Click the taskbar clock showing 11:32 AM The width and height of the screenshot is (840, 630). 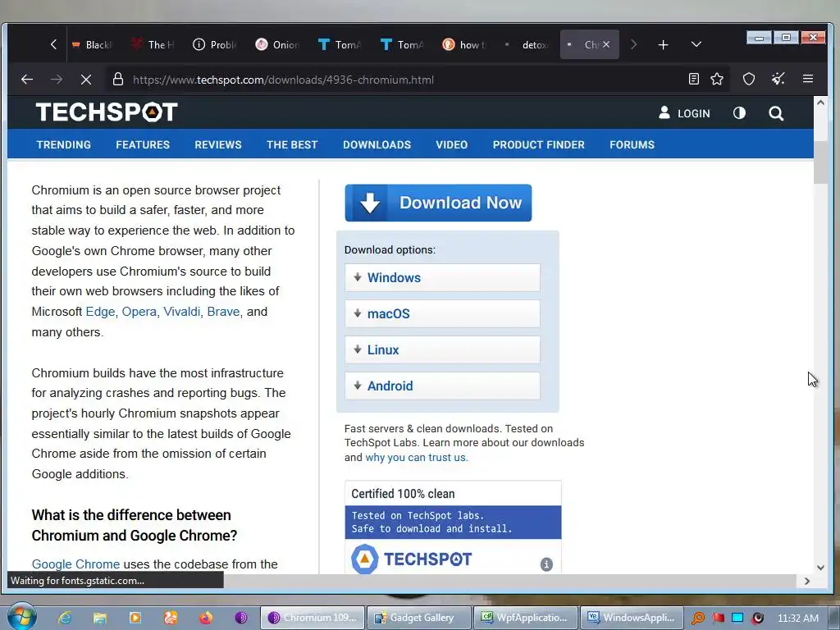tap(797, 618)
